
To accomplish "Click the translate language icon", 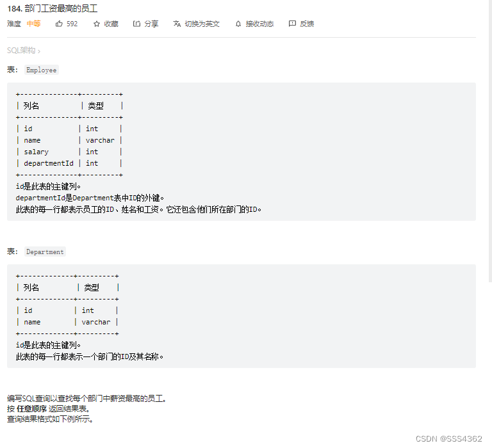I will pos(177,24).
